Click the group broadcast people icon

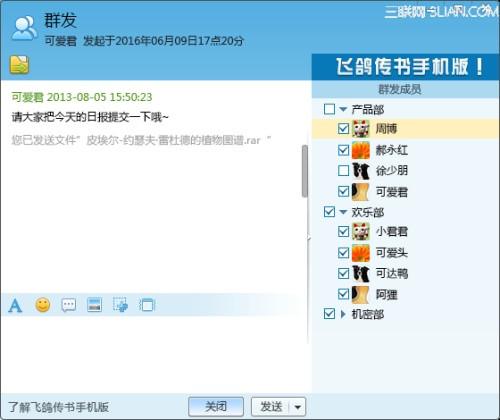coord(24,29)
